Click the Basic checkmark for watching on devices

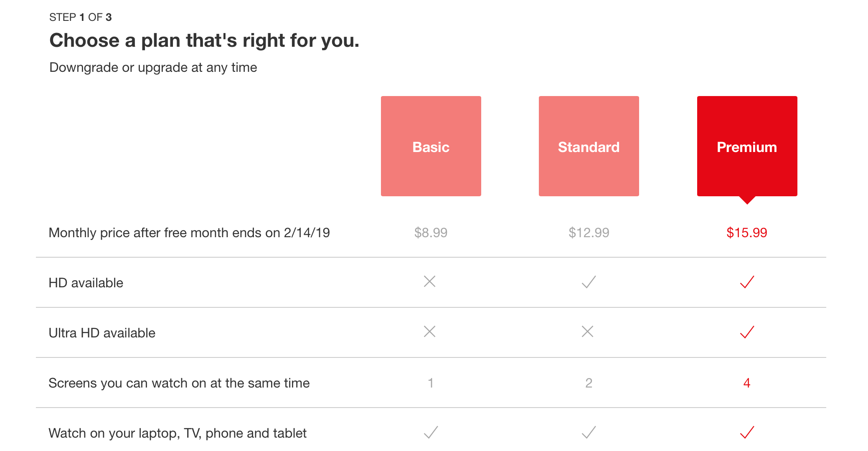click(x=431, y=432)
